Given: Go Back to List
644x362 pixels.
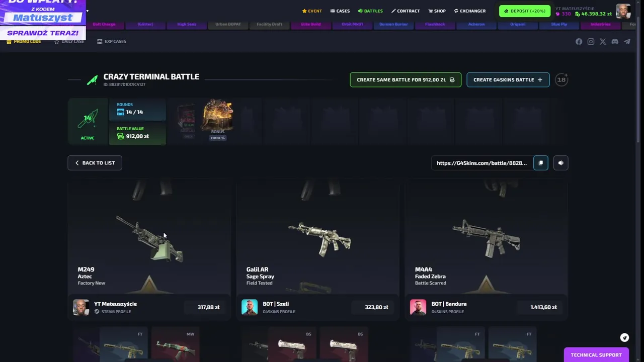Looking at the screenshot, I should (x=95, y=163).
